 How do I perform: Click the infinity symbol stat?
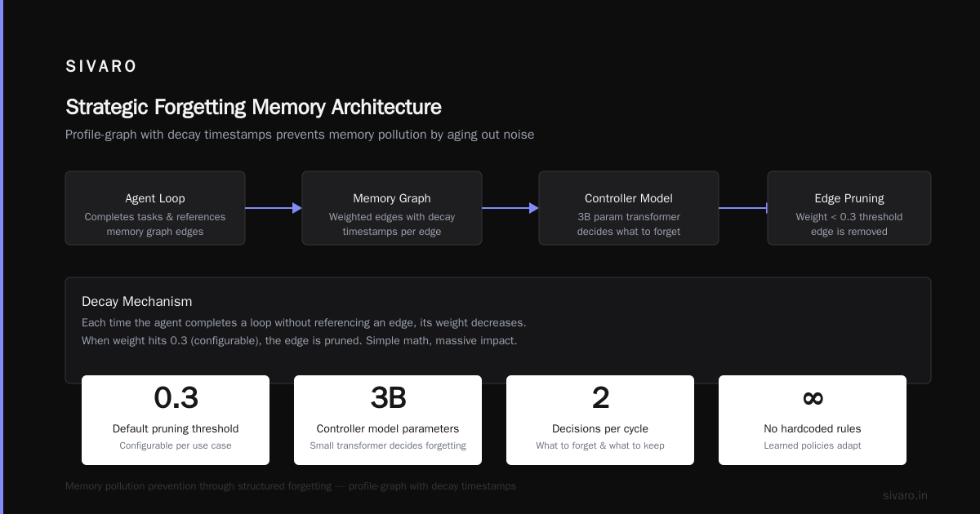tap(813, 398)
